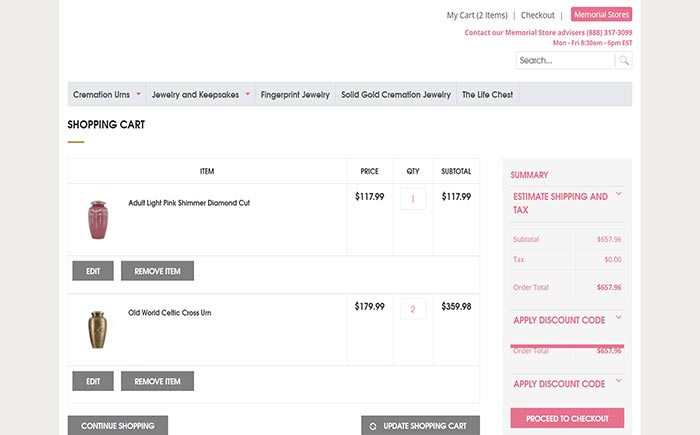Click the $359.98 subtotal value

pyautogui.click(x=456, y=306)
